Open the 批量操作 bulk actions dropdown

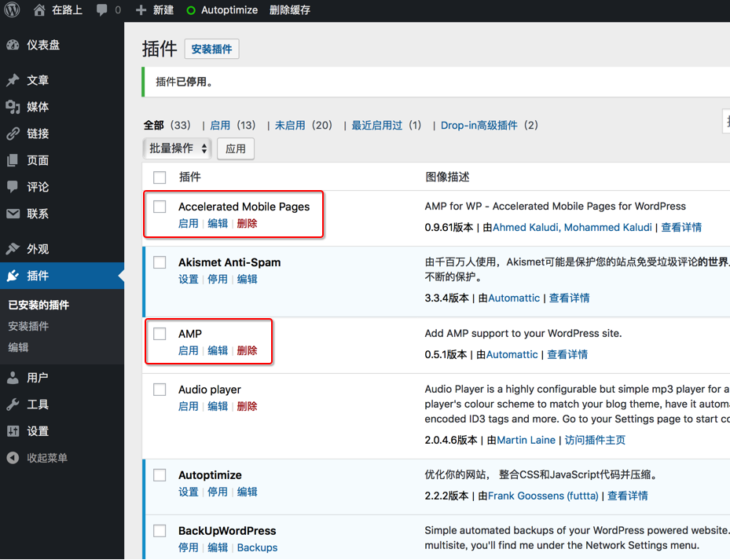pyautogui.click(x=177, y=148)
